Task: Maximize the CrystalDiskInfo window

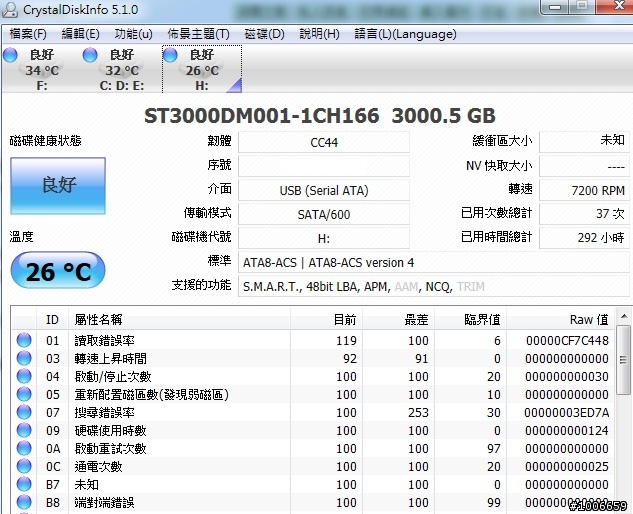Action: pyautogui.click(x=582, y=6)
